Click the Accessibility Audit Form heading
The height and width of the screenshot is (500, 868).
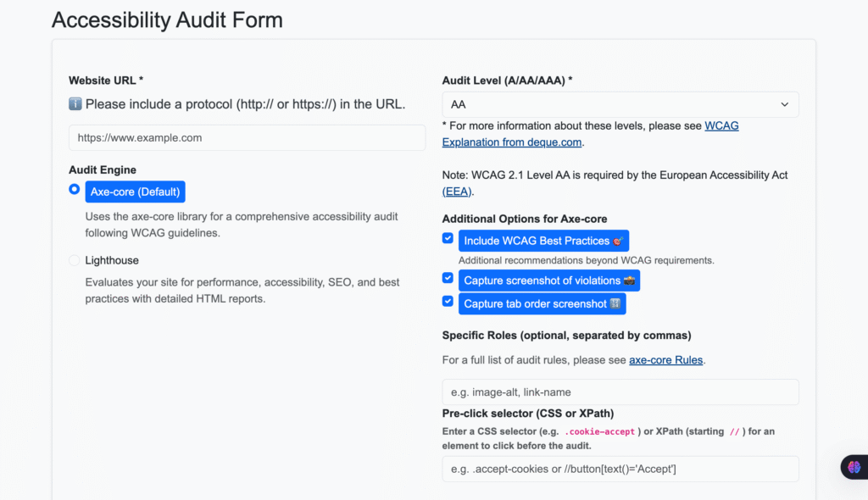tap(167, 20)
